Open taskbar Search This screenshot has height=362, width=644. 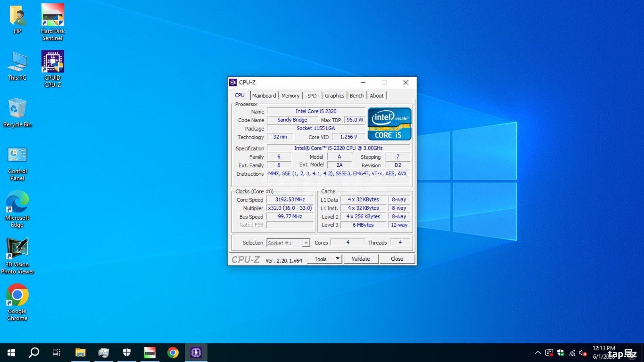34,353
